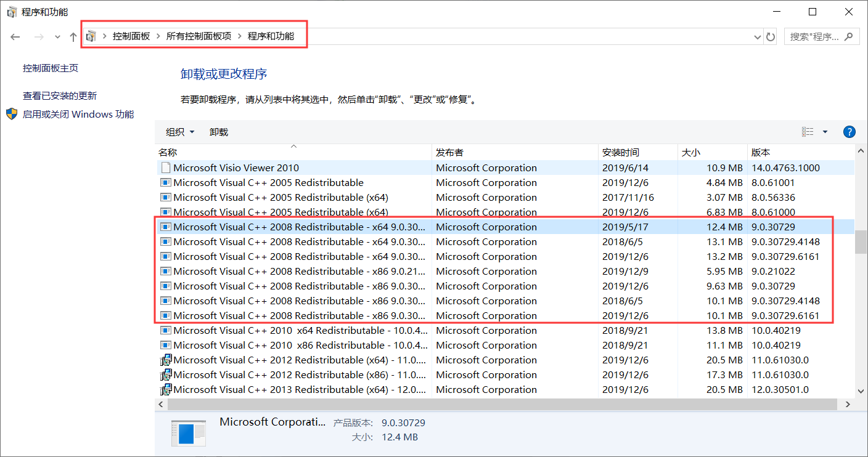Click the 程序和功能 breadcrumb item

pos(271,36)
